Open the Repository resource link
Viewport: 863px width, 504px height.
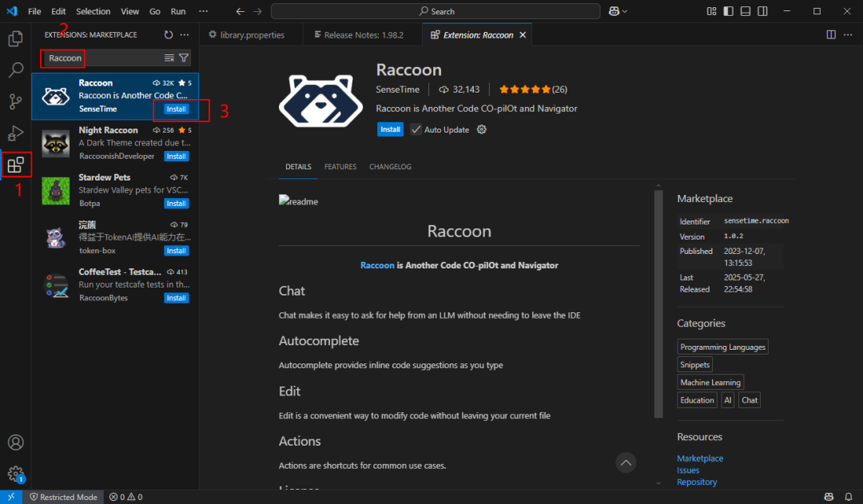click(x=697, y=482)
